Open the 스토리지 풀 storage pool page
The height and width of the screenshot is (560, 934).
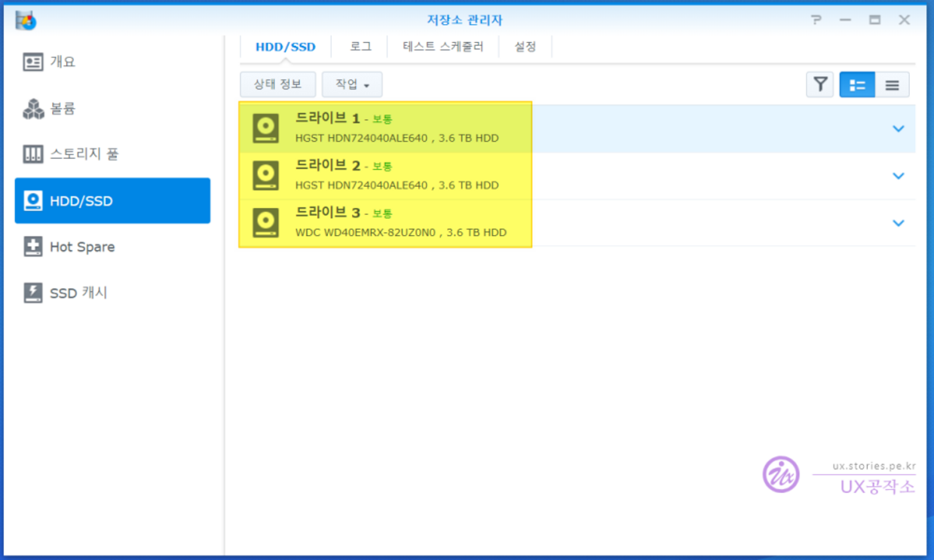pos(83,155)
